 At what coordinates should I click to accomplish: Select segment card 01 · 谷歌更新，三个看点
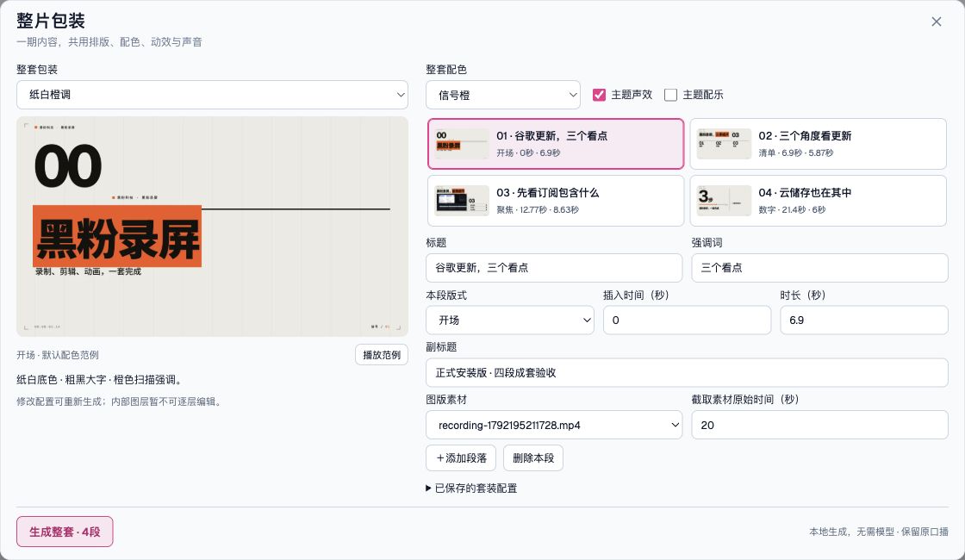pos(556,144)
